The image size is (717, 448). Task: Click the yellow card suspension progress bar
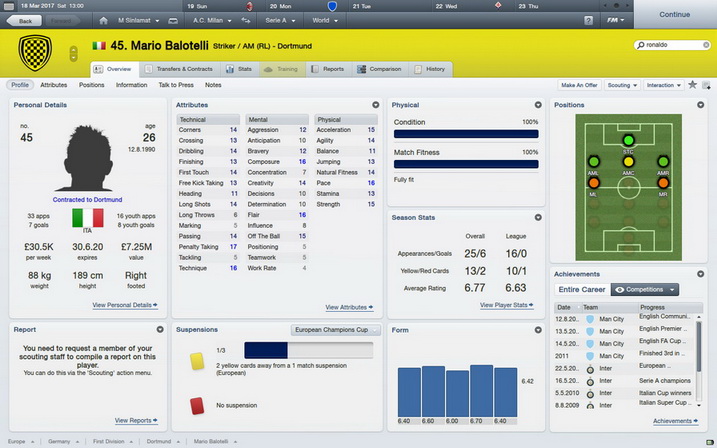[x=309, y=350]
